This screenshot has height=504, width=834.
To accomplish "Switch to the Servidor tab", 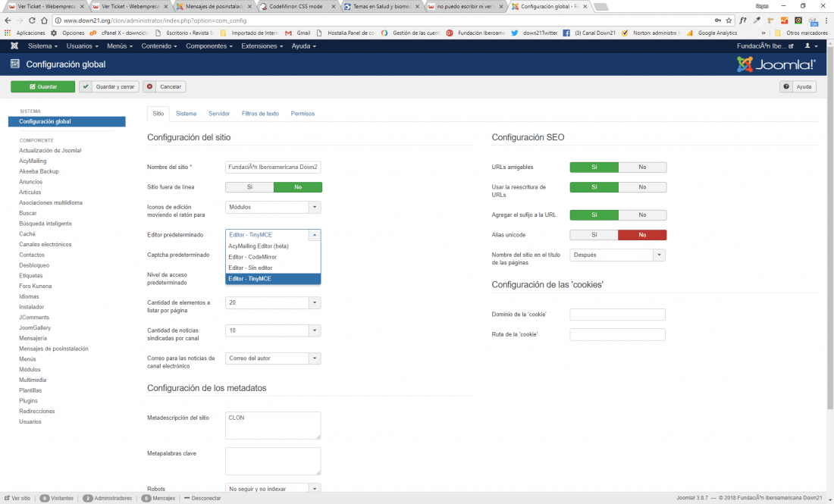I will [x=219, y=114].
